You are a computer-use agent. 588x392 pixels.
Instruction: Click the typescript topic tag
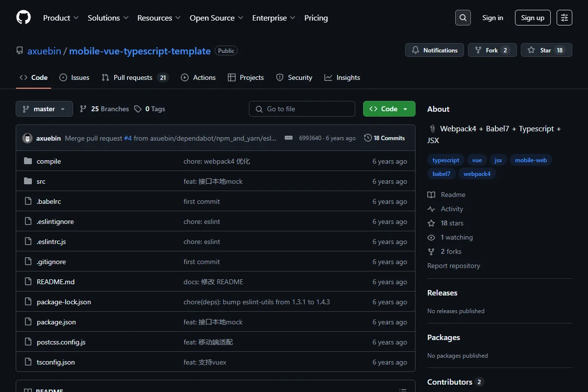(446, 160)
